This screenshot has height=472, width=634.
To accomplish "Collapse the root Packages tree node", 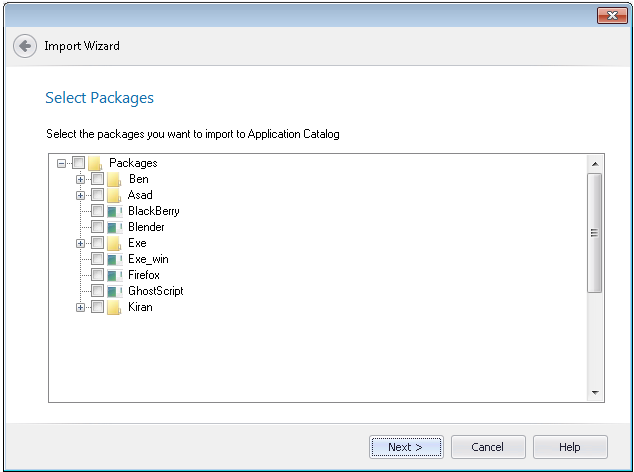I will tap(61, 163).
